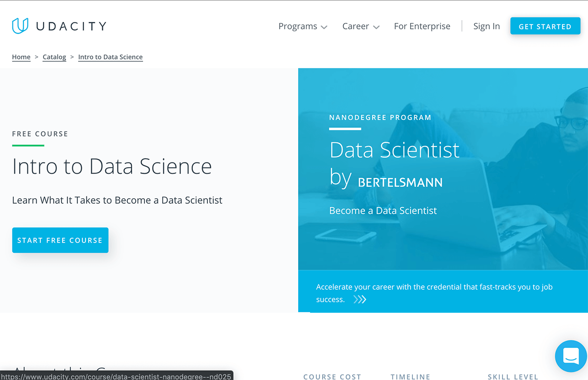Click START FREE COURSE button

pos(60,240)
